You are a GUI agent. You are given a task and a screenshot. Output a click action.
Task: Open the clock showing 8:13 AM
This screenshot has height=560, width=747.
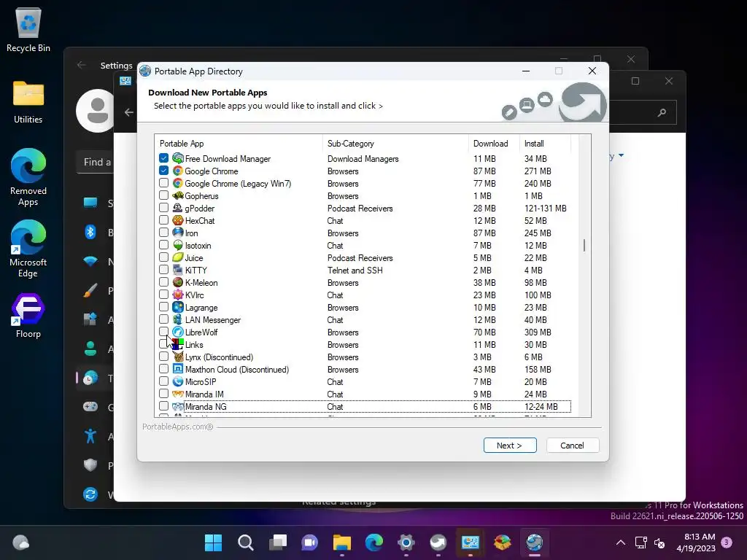point(695,542)
